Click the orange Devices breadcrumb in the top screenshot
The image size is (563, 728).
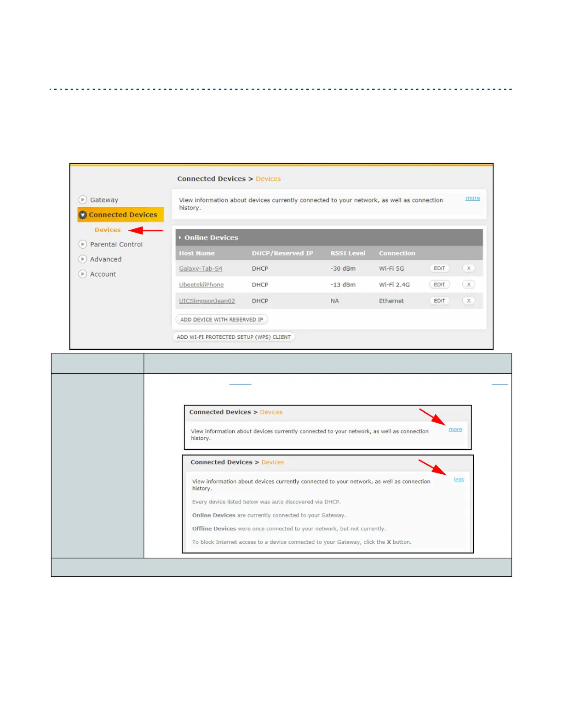click(x=268, y=179)
